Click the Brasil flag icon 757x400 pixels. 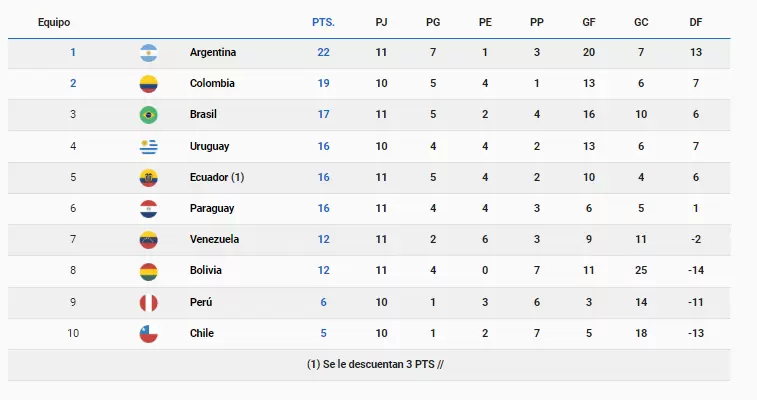(x=149, y=114)
